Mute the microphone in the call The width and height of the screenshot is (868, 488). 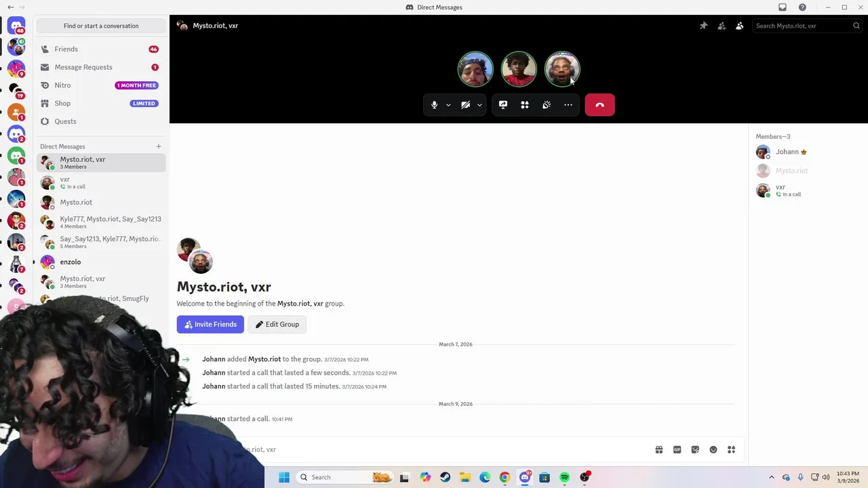coord(435,105)
